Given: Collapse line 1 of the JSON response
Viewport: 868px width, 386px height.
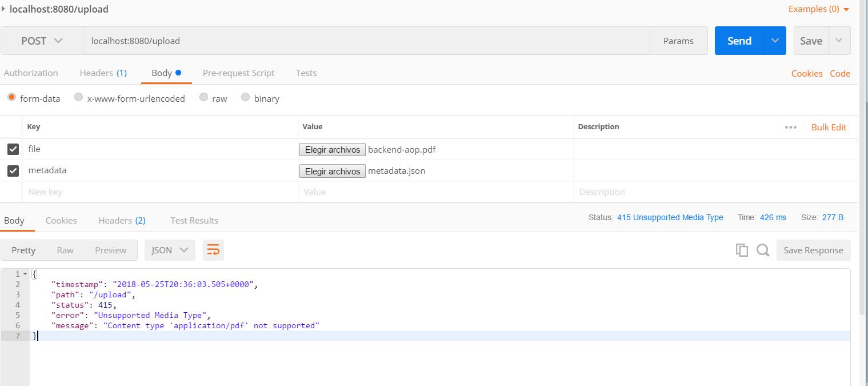Looking at the screenshot, I should click(24, 274).
